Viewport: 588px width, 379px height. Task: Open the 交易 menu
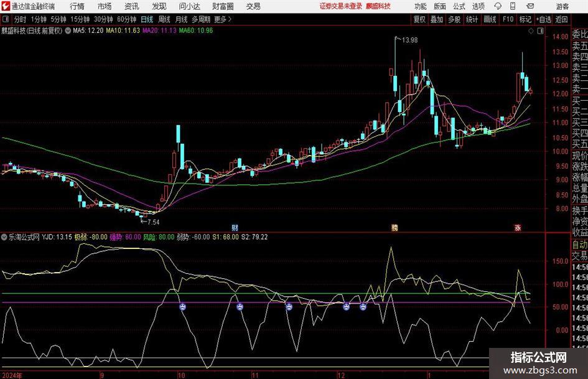pyautogui.click(x=253, y=6)
